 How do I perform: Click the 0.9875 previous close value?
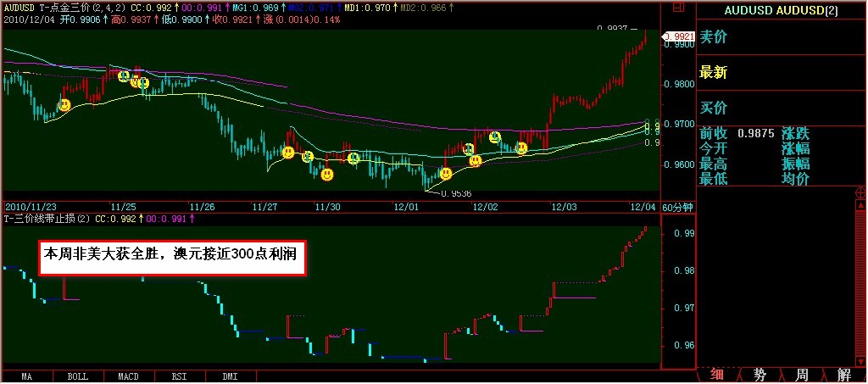click(x=755, y=133)
